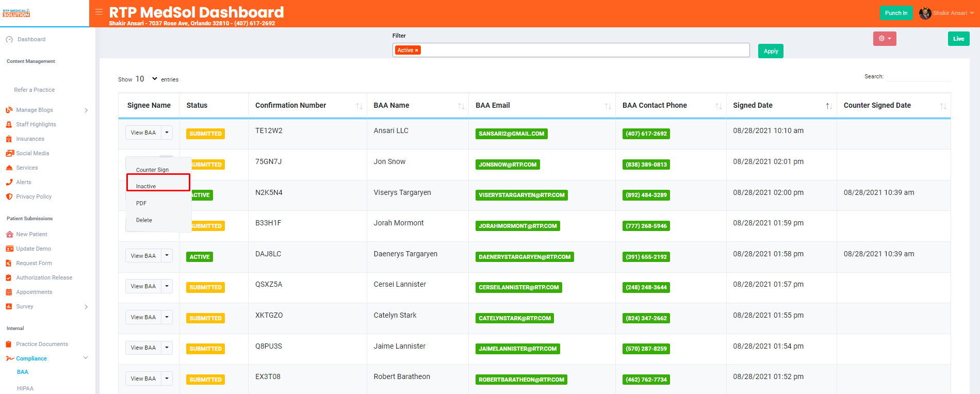The image size is (980, 394).
Task: Open Refer a Practice link
Action: (x=35, y=90)
